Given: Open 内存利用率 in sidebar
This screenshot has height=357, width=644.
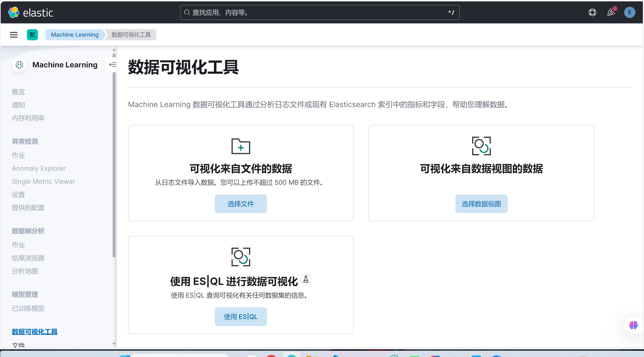Looking at the screenshot, I should (28, 118).
